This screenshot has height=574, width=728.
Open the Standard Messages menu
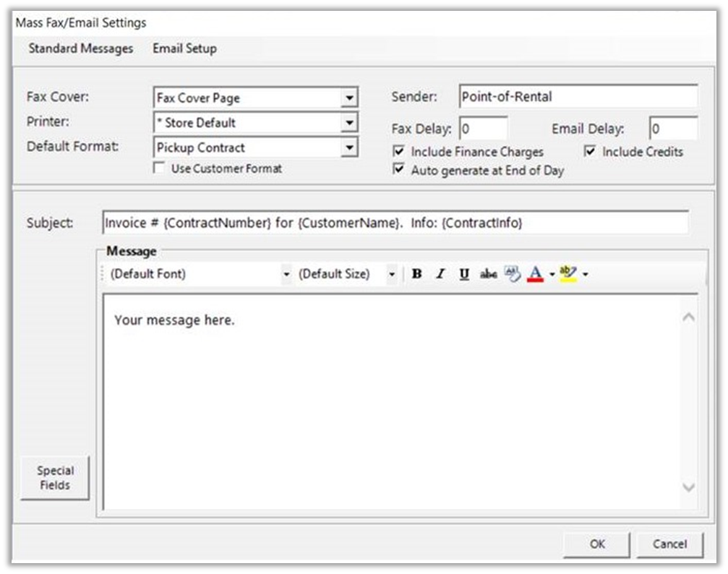pyautogui.click(x=81, y=48)
